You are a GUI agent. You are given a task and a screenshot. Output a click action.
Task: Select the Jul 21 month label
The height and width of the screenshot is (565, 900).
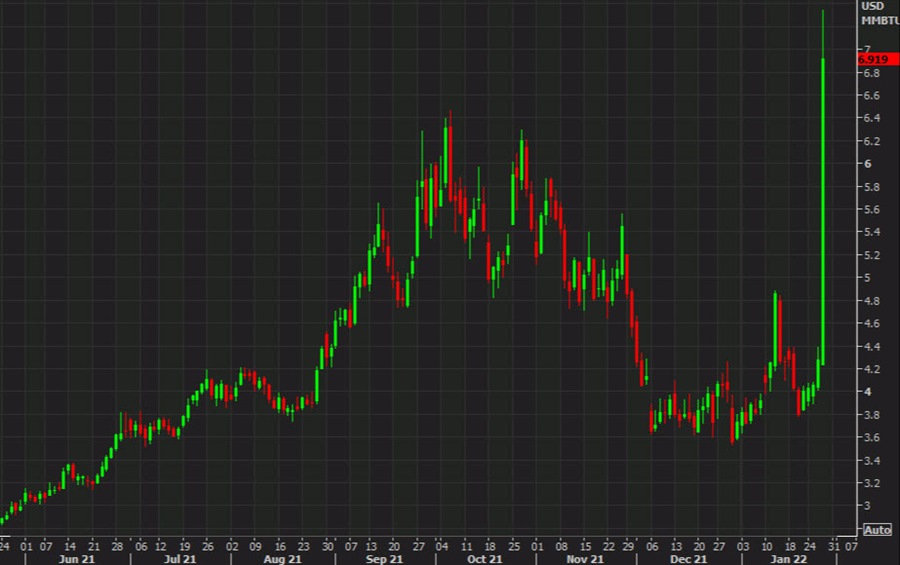click(x=173, y=559)
